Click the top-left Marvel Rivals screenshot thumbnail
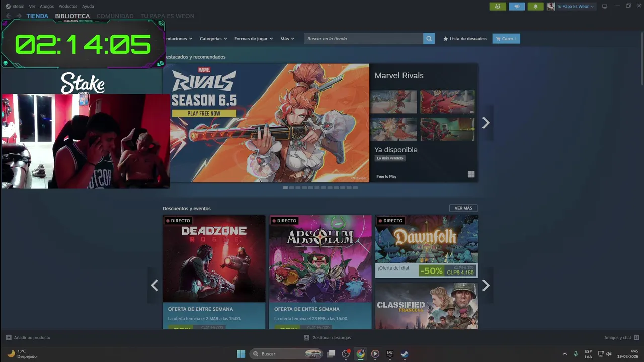 pyautogui.click(x=393, y=102)
